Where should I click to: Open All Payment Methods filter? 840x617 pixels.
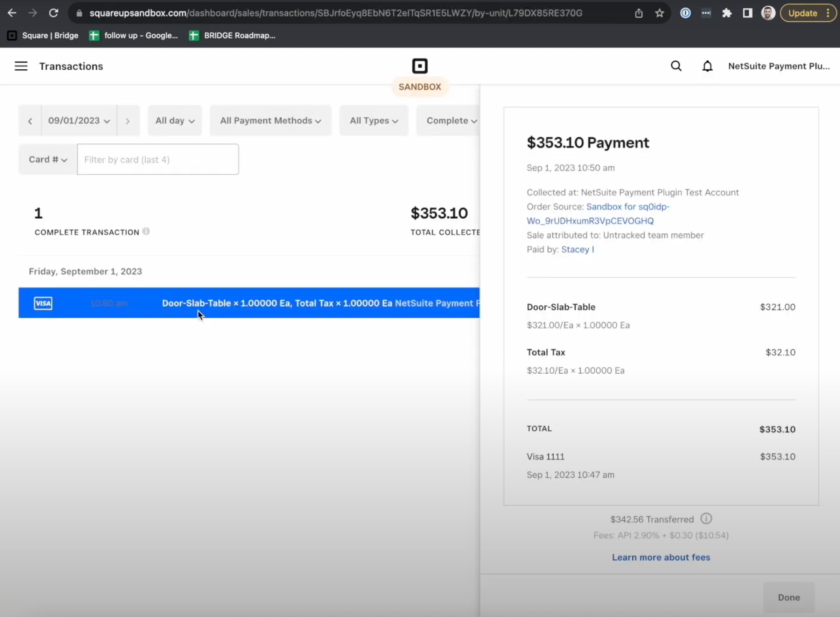(270, 121)
